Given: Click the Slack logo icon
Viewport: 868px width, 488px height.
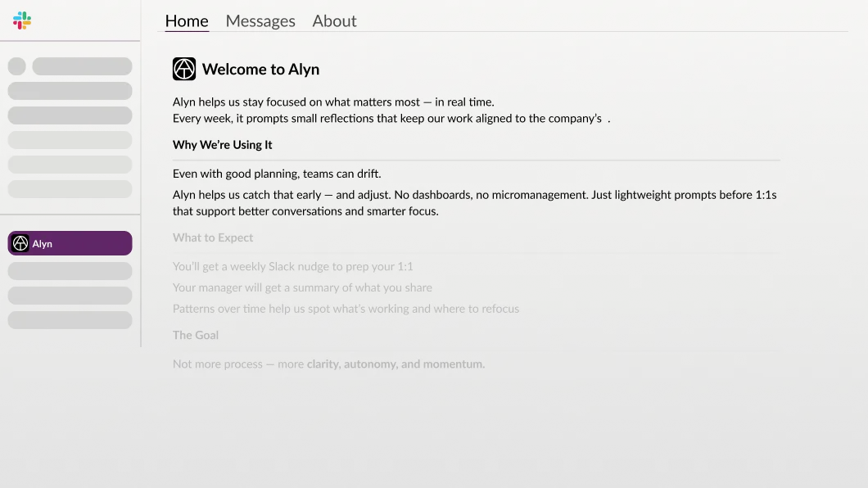Looking at the screenshot, I should click(x=22, y=20).
